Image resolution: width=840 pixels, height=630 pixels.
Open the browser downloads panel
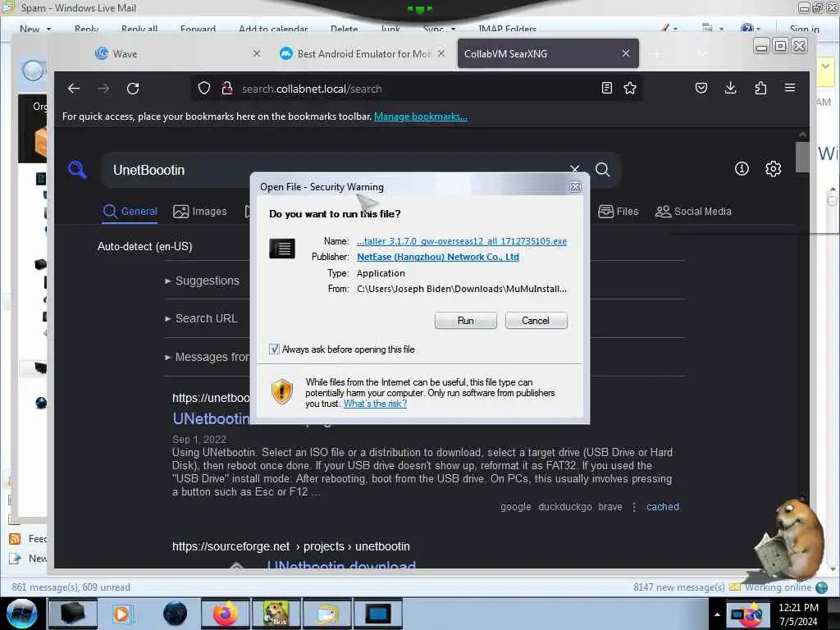click(x=730, y=88)
